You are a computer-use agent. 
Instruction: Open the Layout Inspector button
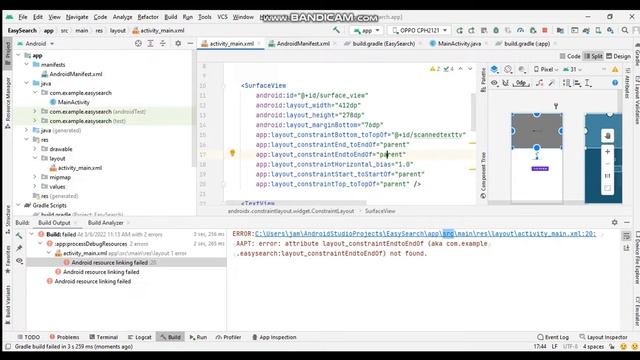603,337
